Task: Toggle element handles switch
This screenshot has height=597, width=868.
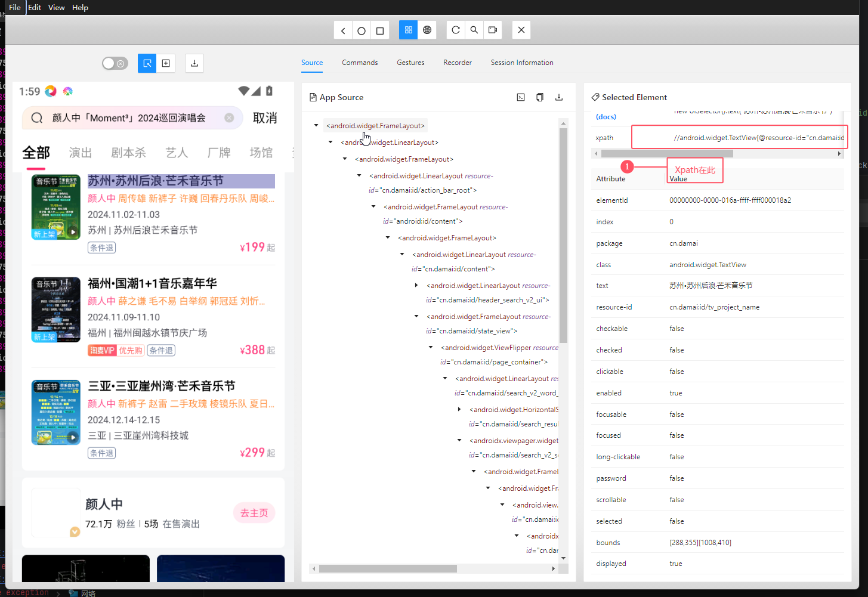Action: (115, 63)
